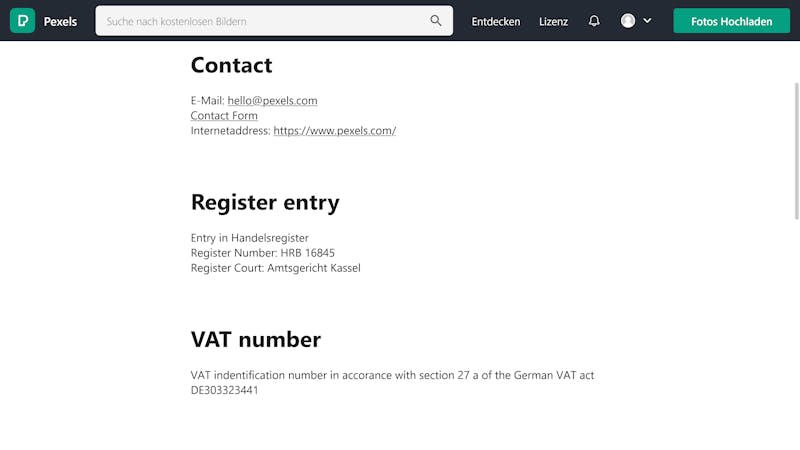
Task: Click the Fotos Hochladen button
Action: (x=731, y=21)
